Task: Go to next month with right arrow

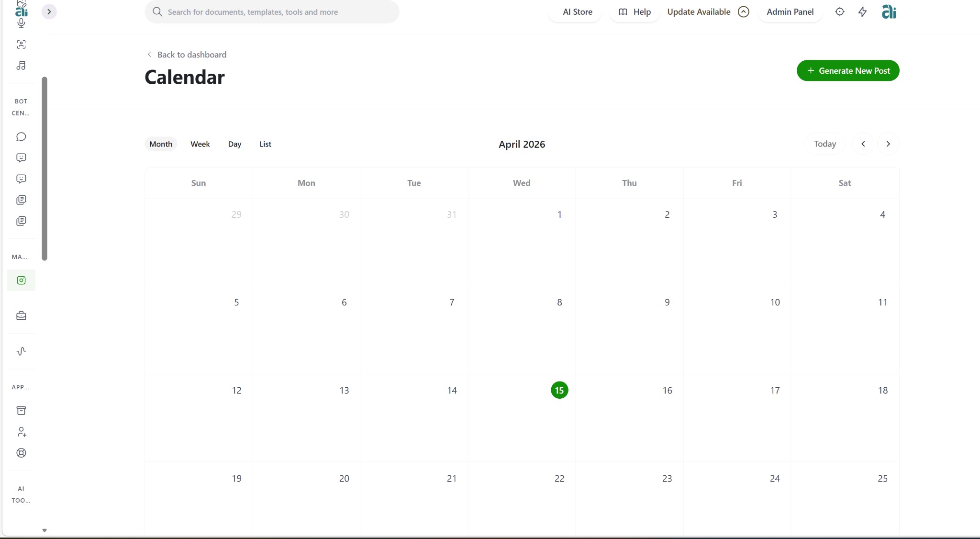Action: point(888,144)
